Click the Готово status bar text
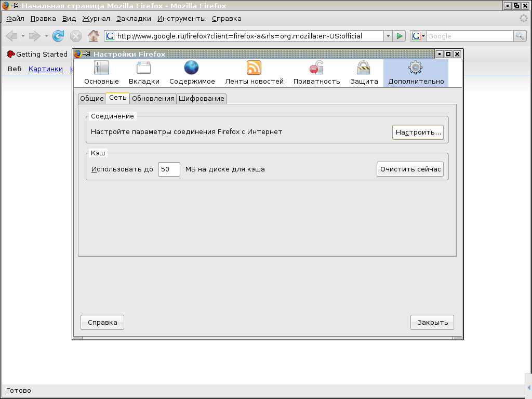This screenshot has height=399, width=532. 19,391
